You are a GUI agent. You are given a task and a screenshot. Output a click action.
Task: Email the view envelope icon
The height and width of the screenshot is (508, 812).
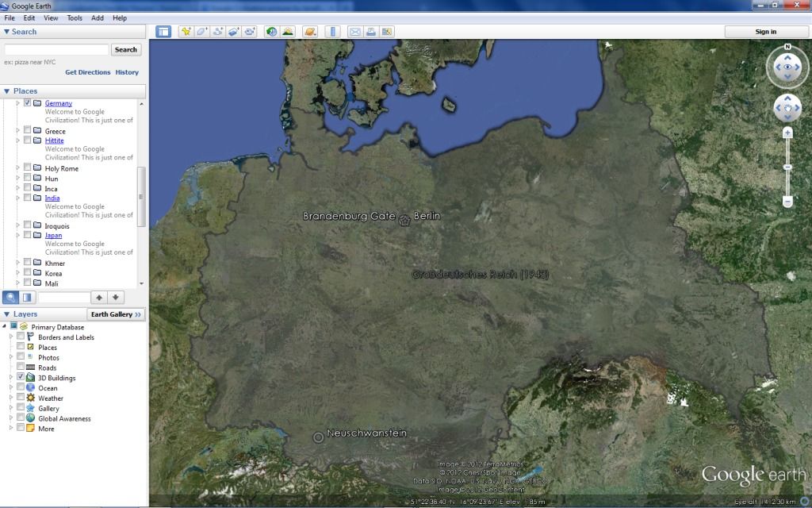point(354,32)
